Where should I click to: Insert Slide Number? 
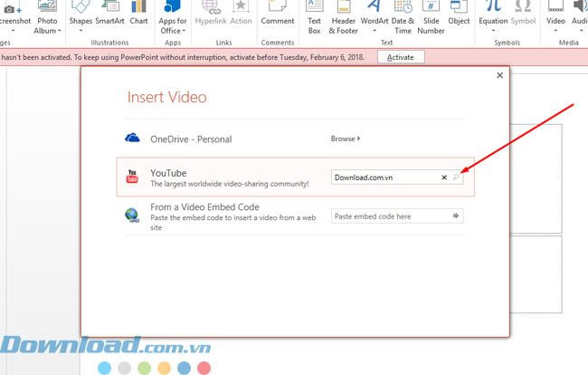coord(431,18)
